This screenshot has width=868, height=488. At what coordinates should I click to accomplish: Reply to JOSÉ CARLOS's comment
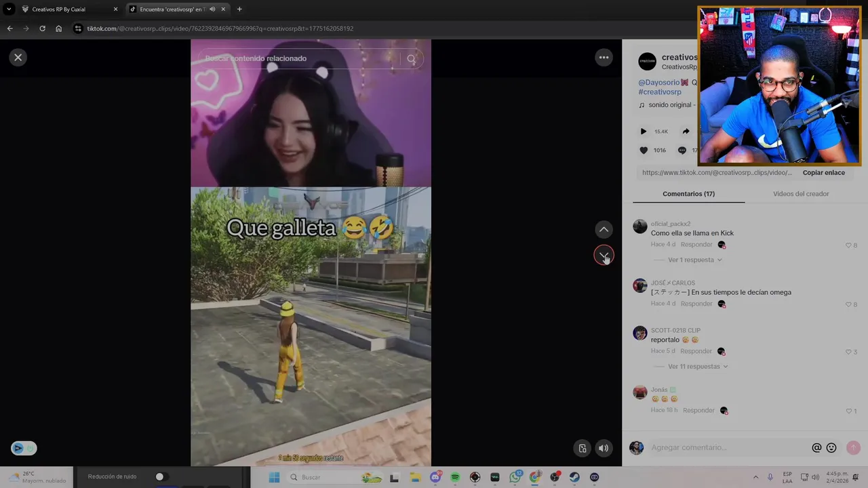696,304
